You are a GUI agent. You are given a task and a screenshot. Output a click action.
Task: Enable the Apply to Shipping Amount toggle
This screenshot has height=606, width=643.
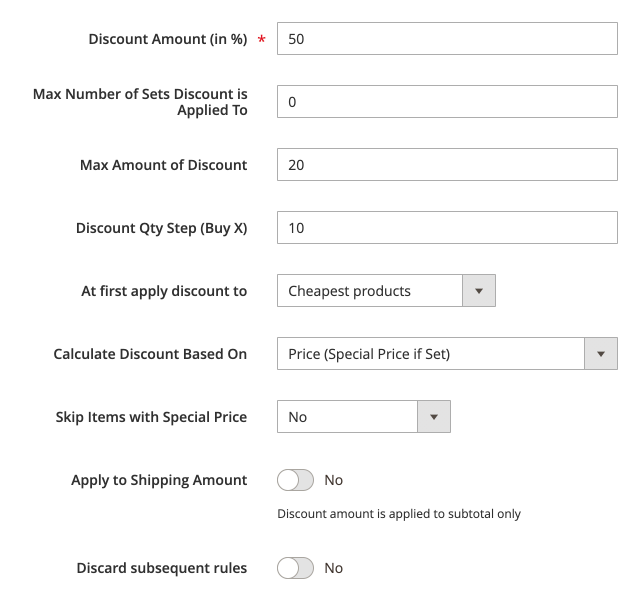click(x=295, y=480)
